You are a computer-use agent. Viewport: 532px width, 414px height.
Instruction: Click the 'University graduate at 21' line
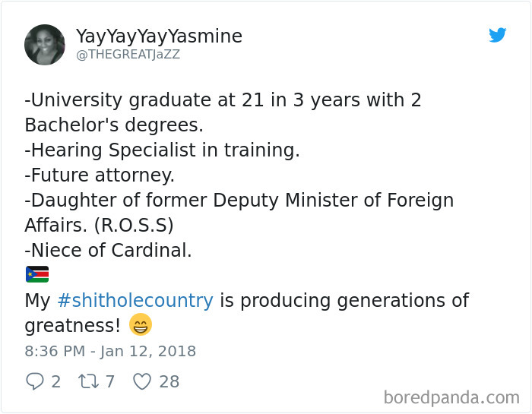click(x=223, y=100)
